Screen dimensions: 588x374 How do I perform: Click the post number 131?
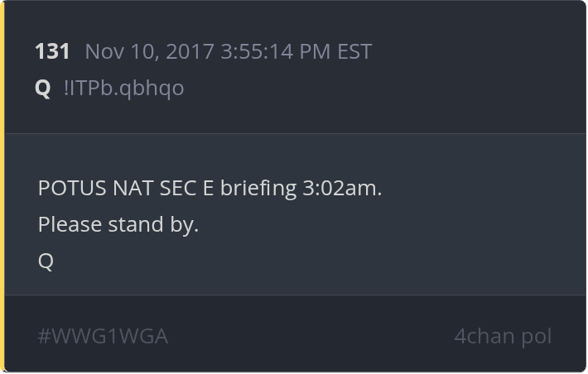point(52,51)
